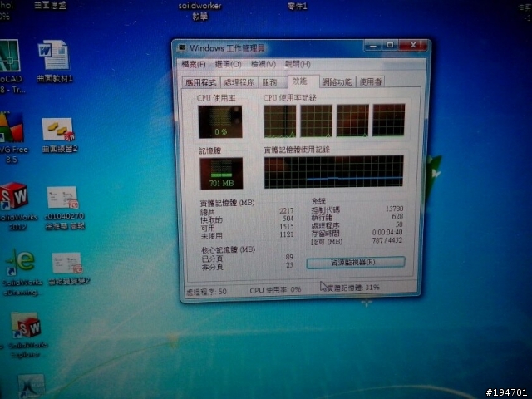Image resolution: width=532 pixels, height=399 pixels.
Task: Click the 未分頁 value 23
Action: click(289, 265)
